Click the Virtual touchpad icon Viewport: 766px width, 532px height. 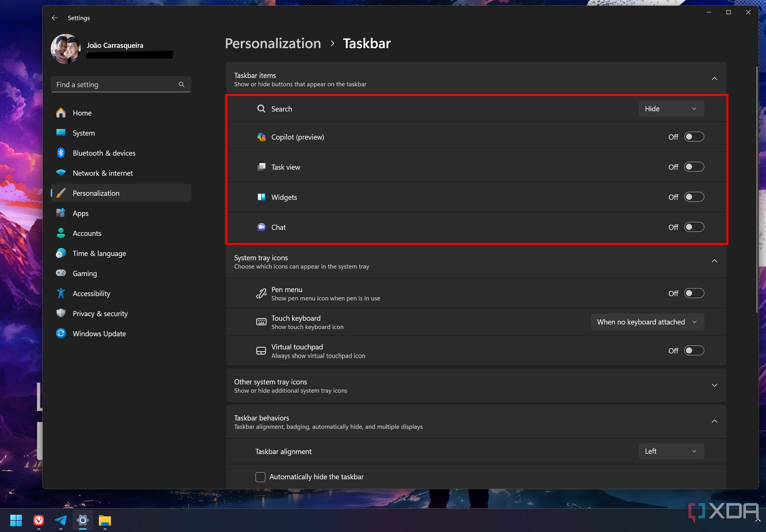click(x=261, y=351)
